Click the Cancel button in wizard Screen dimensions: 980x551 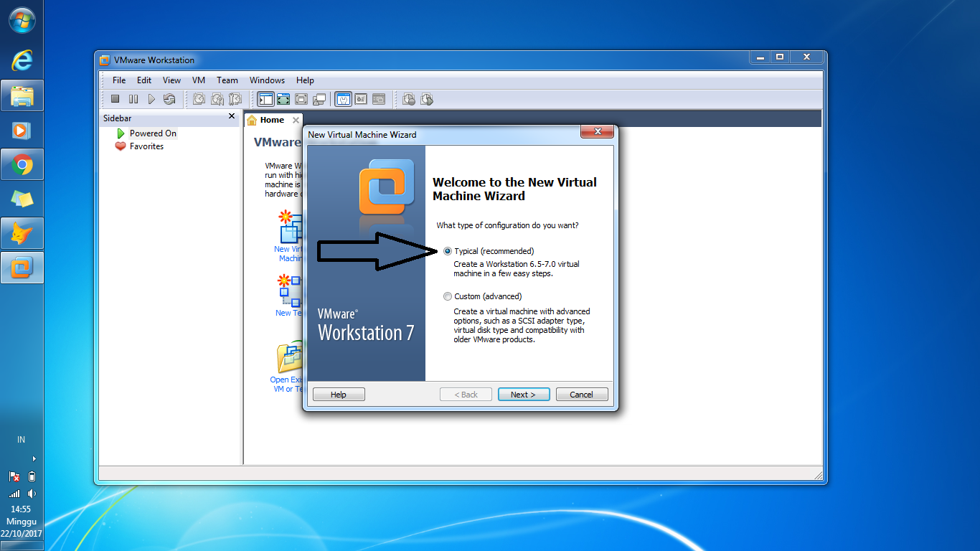pyautogui.click(x=582, y=395)
